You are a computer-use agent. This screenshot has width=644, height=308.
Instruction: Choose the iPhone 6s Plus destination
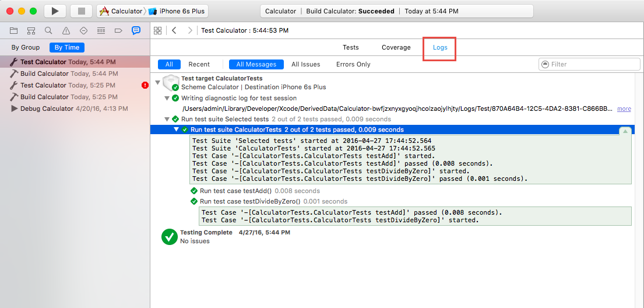pos(177,11)
